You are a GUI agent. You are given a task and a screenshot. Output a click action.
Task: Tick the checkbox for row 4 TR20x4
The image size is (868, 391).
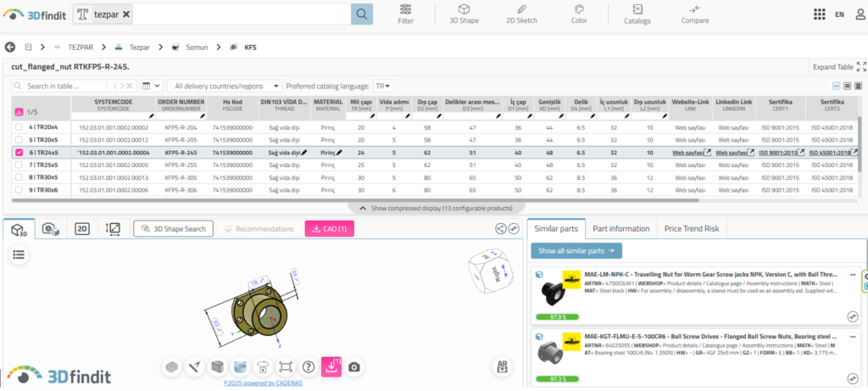point(19,127)
